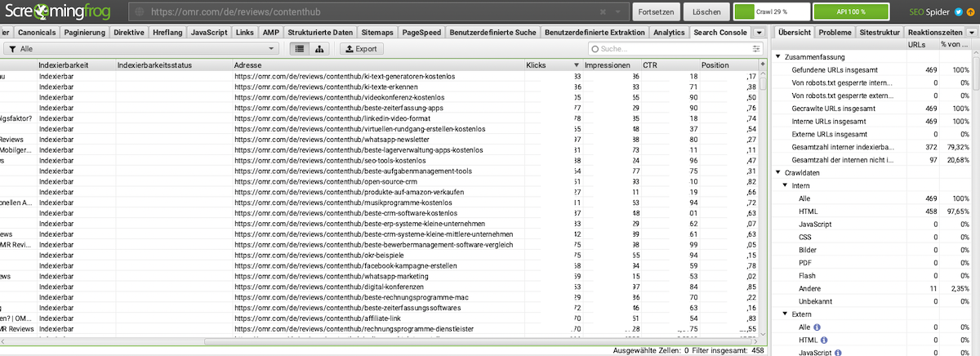This screenshot has height=356, width=980.
Task: Select the seo-tools-kostenlos URL row
Action: pos(379,161)
